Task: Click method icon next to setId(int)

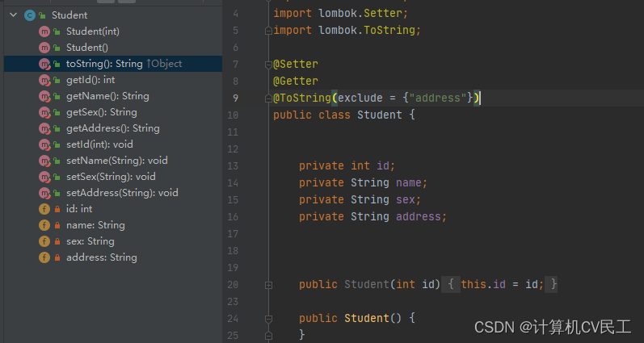Action: point(44,144)
